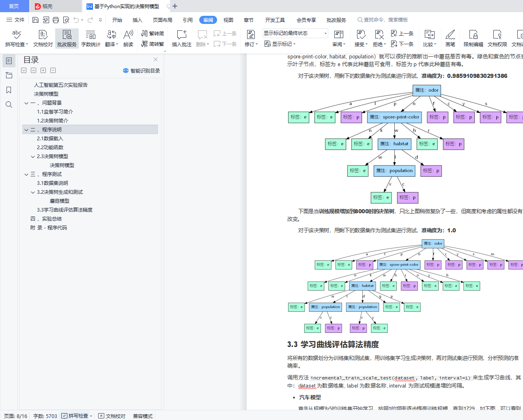Collapse the 一、问题背景 outline section
This screenshot has height=420, width=523.
[26, 103]
